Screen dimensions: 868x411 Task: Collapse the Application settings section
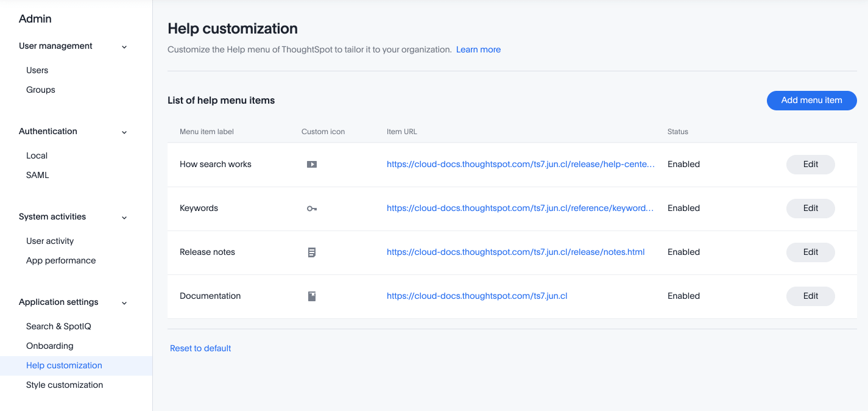pos(124,302)
